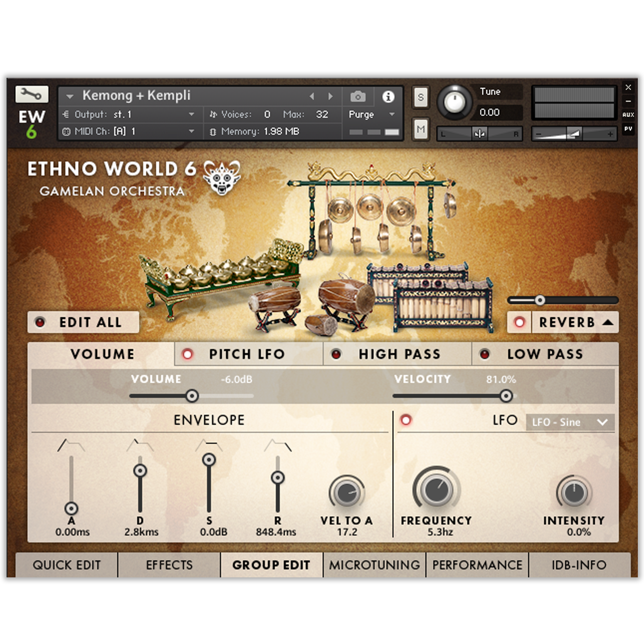Activate the LFO enable light next to LFO
Image resolution: width=644 pixels, height=644 pixels.
[406, 421]
